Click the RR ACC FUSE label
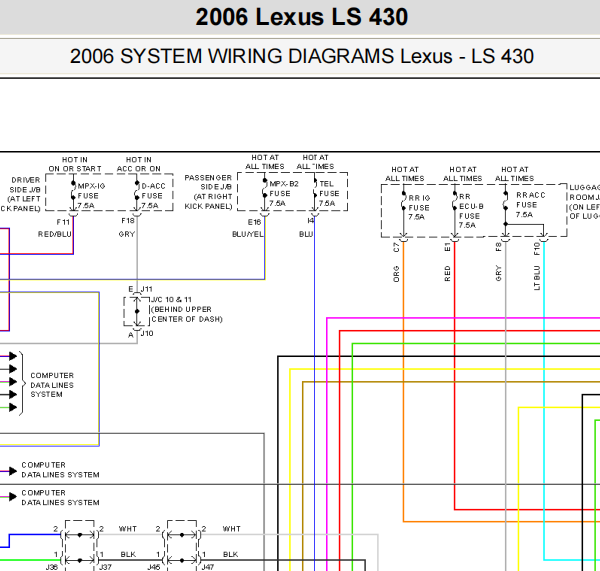Image resolution: width=600 pixels, height=571 pixels. [530, 205]
